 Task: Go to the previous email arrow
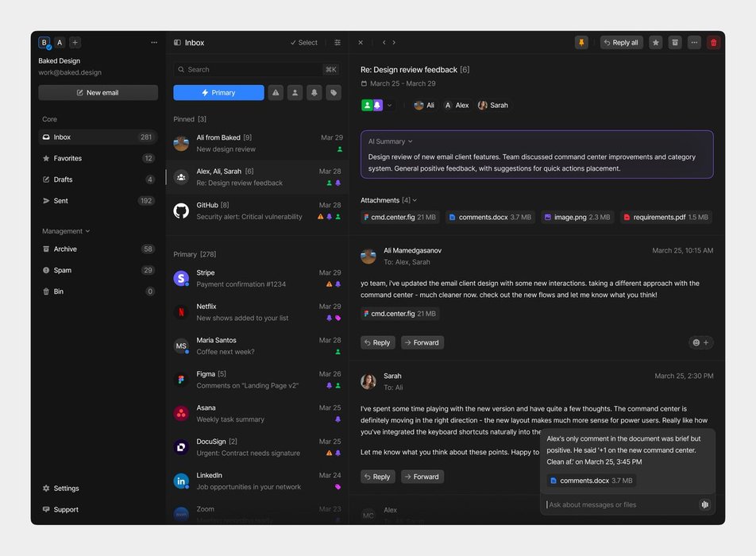click(384, 42)
